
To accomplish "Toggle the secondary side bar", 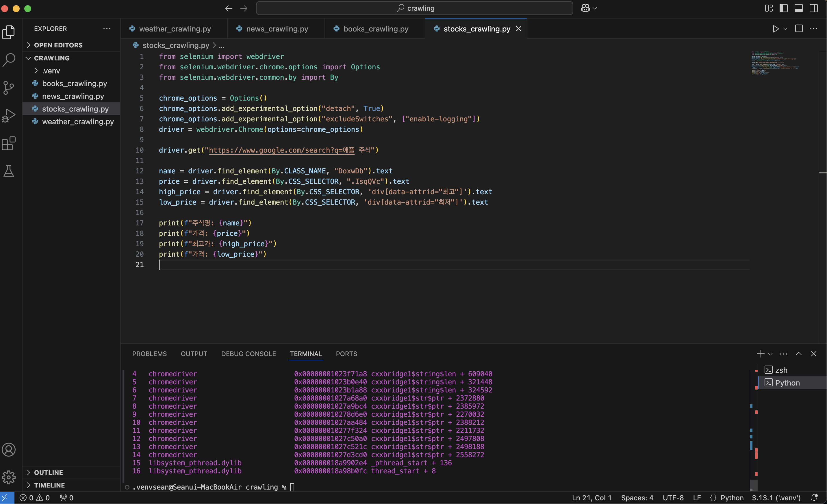I will pos(814,8).
